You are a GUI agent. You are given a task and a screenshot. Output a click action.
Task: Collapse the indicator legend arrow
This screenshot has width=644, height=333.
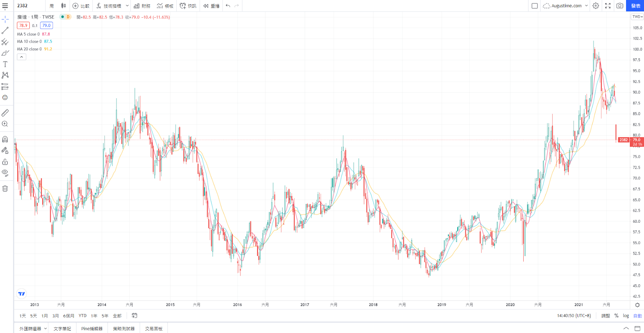22,57
